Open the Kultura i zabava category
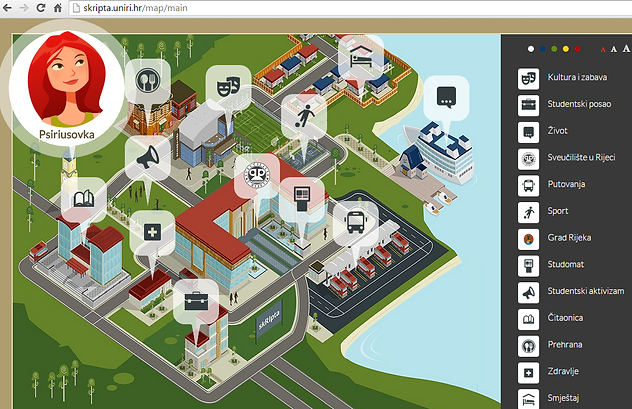Screen dimensions: 632x409 click(x=577, y=77)
